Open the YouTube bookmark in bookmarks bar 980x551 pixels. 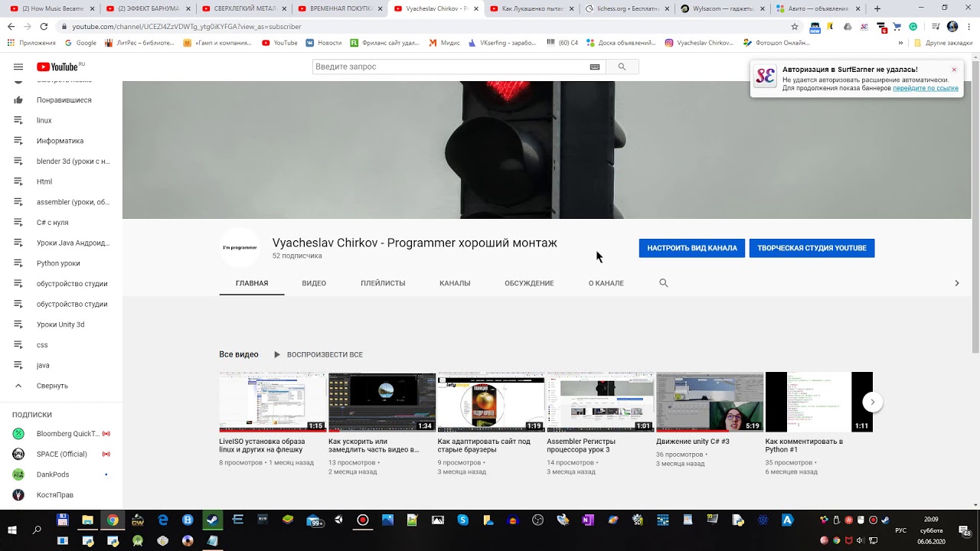click(279, 43)
